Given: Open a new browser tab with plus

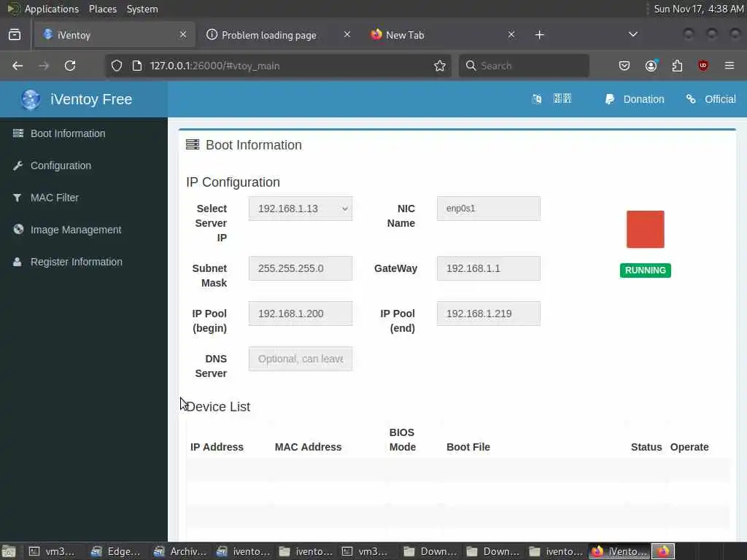Looking at the screenshot, I should (539, 35).
